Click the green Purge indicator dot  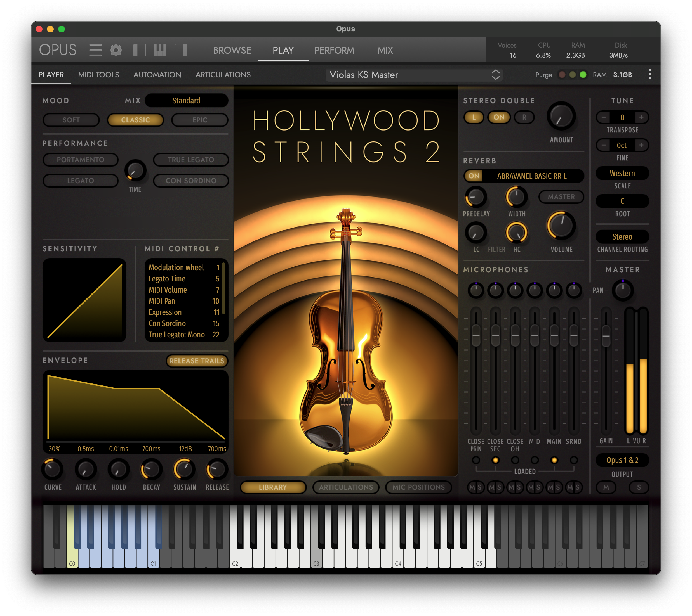(x=583, y=74)
